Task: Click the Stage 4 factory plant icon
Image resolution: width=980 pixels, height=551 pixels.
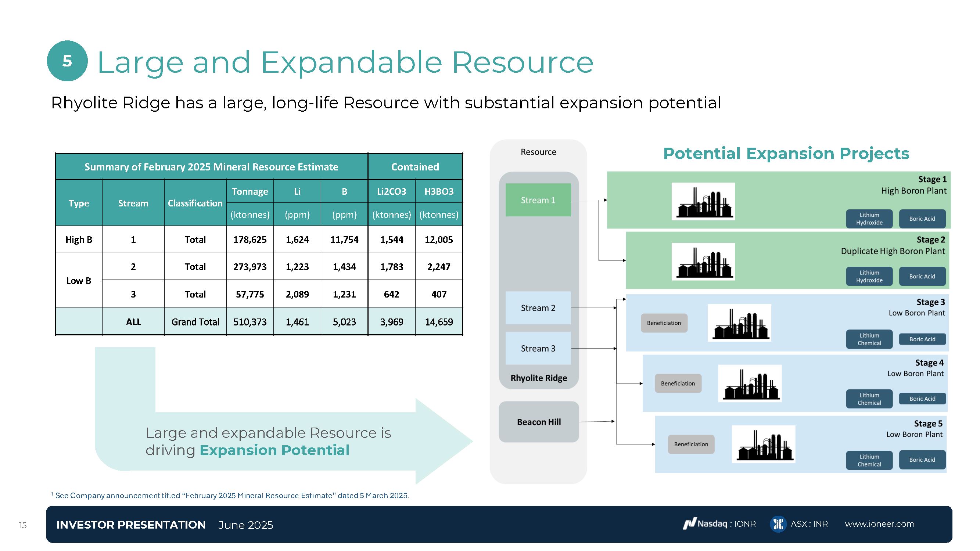Action: pos(750,383)
